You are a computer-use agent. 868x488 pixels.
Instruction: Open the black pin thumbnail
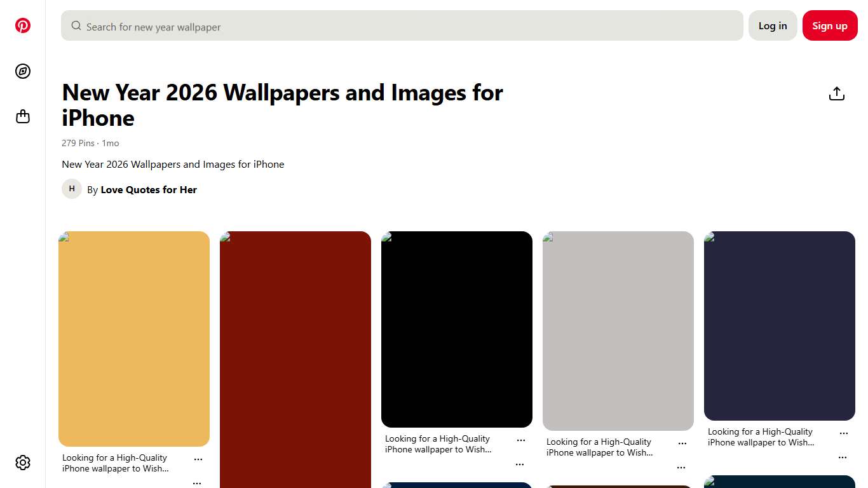point(457,329)
